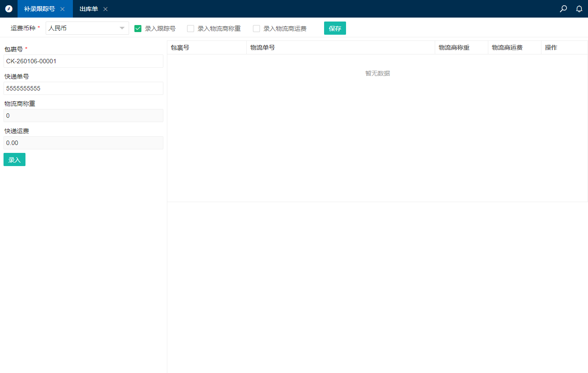Click the 物流商称重 input field

[83, 116]
